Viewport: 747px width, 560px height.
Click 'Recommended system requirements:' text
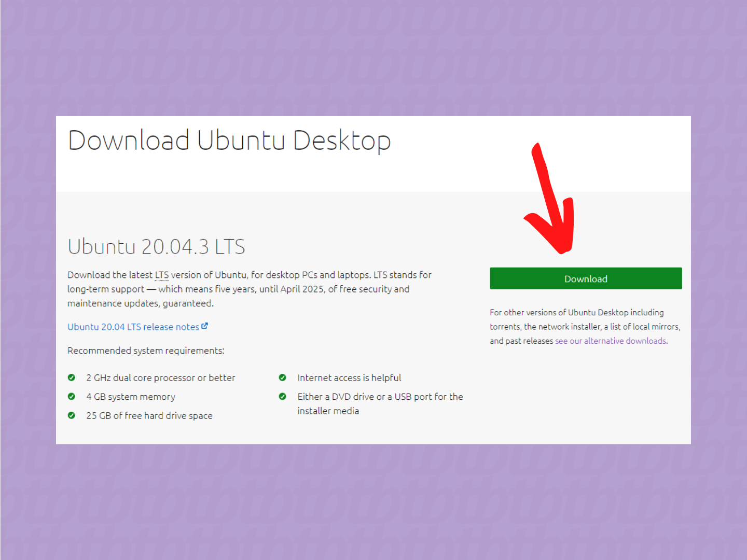point(146,351)
